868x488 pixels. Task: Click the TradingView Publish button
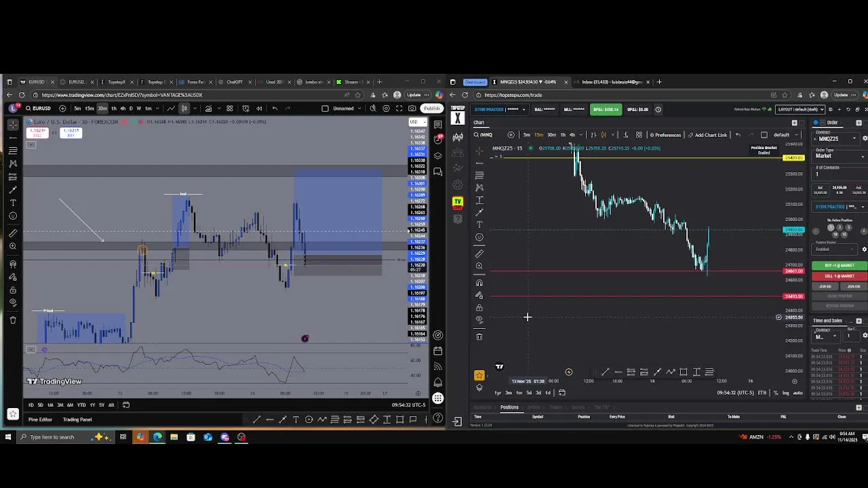[432, 108]
